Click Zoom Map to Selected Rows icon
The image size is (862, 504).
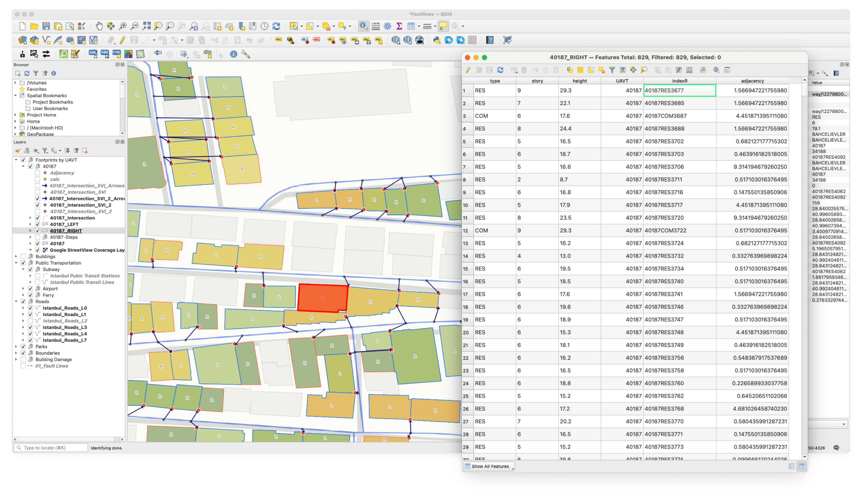pos(644,70)
